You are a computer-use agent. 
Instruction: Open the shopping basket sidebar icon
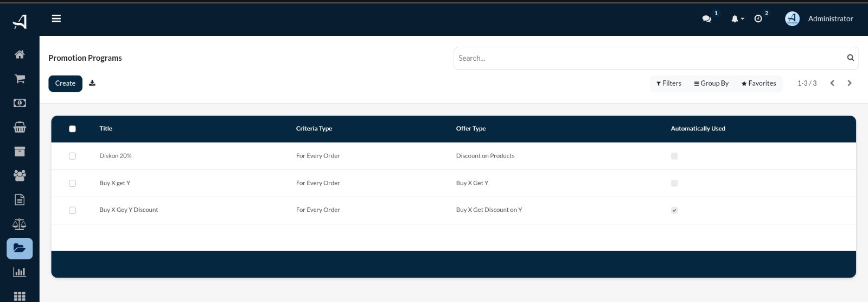[20, 127]
